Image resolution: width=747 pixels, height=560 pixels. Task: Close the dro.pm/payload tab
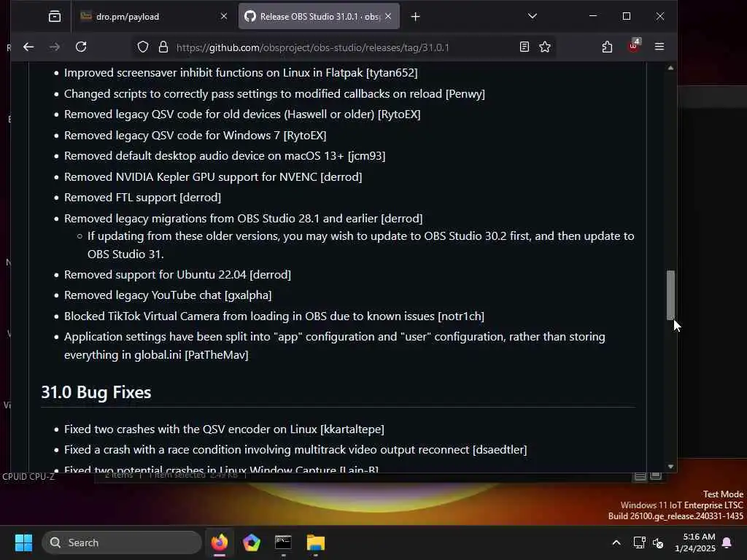pyautogui.click(x=224, y=16)
